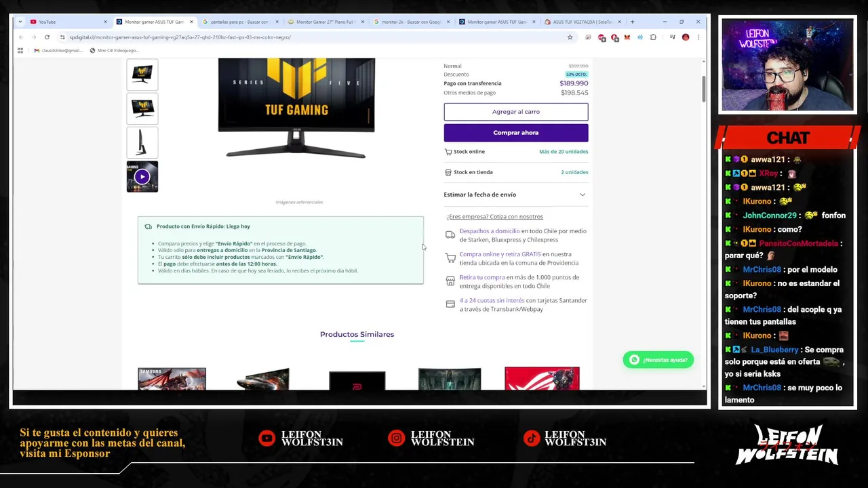Click the YouTube logo in stream overlay
The image size is (868, 488).
tap(267, 439)
